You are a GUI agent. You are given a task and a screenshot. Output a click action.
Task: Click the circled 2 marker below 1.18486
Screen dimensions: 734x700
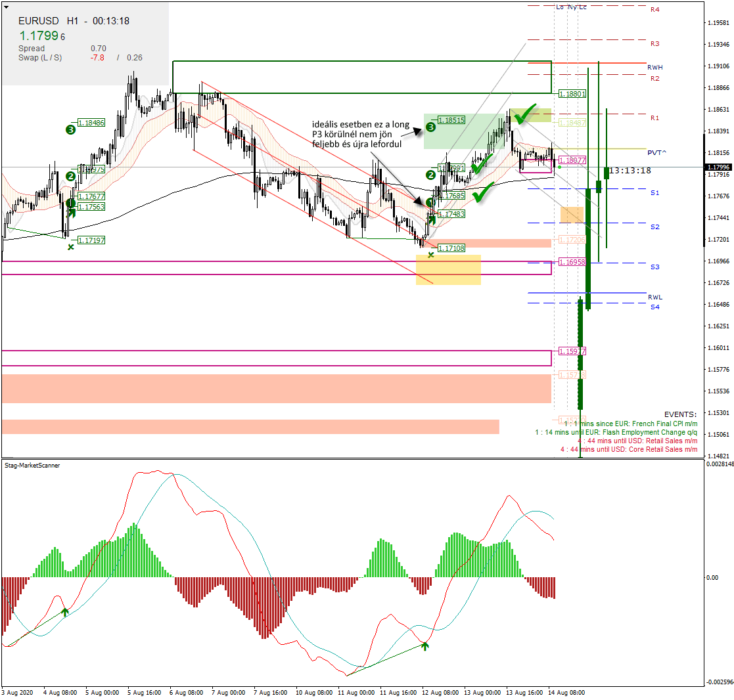70,176
